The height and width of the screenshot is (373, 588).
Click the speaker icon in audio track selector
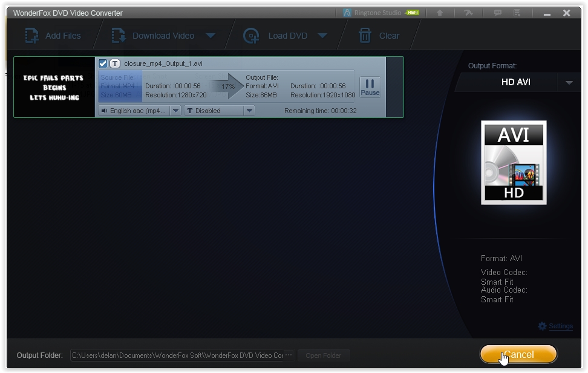tap(104, 111)
